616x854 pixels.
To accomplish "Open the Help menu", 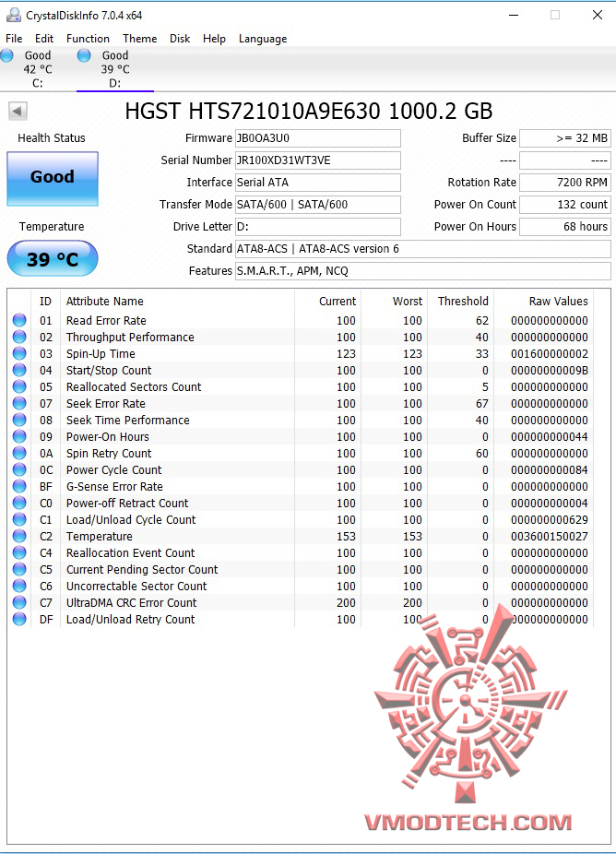I will click(x=214, y=39).
